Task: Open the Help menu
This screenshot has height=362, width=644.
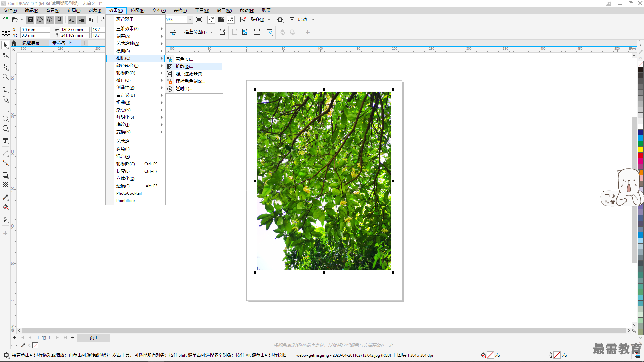Action: coord(247,10)
